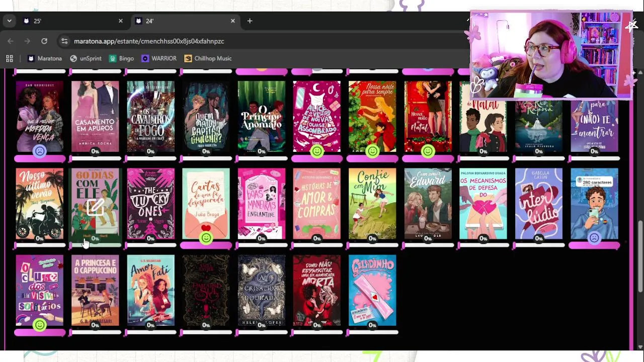Viewport: 644px width, 362px height.
Task: Open Interlúdio book cover
Action: coord(539,204)
